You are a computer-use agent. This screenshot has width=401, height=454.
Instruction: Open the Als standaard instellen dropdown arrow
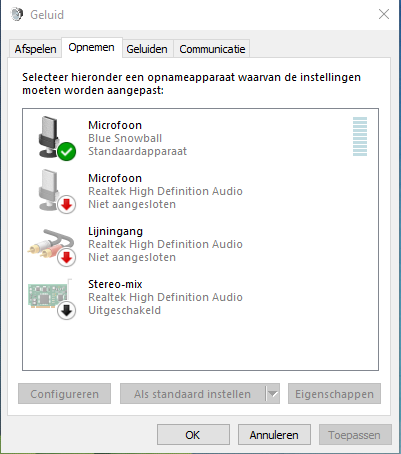pos(273,394)
